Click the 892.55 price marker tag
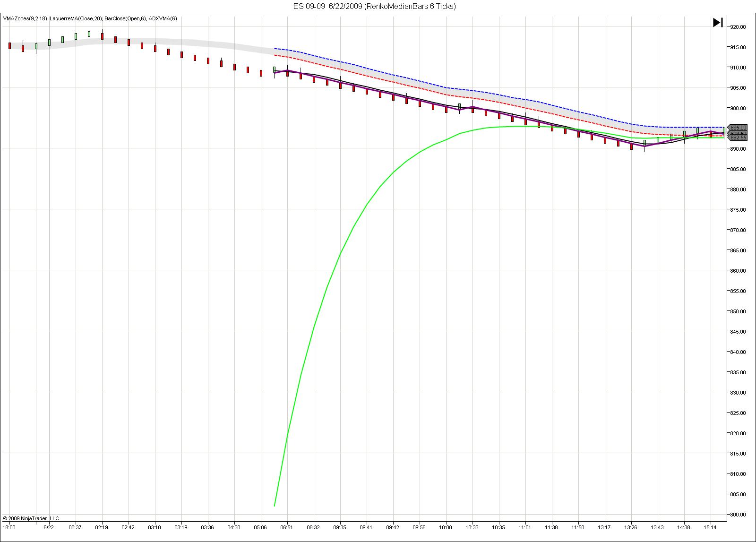This screenshot has width=756, height=542. click(738, 138)
